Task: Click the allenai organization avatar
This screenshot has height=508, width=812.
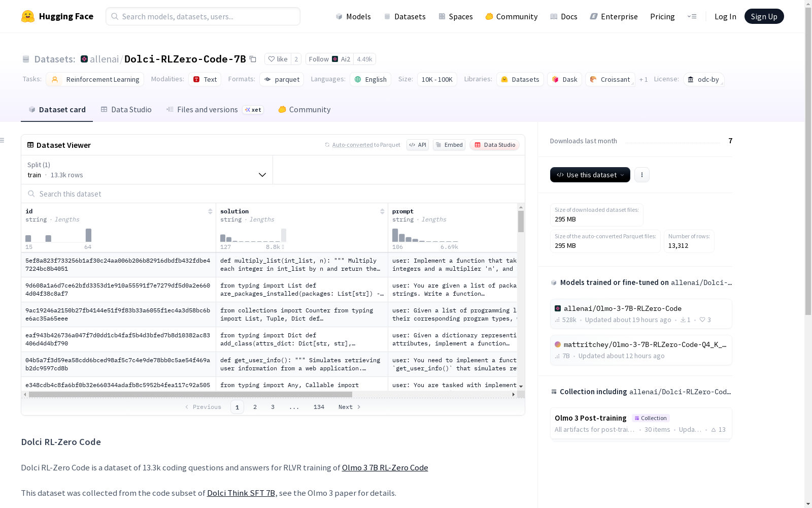Action: [x=84, y=59]
